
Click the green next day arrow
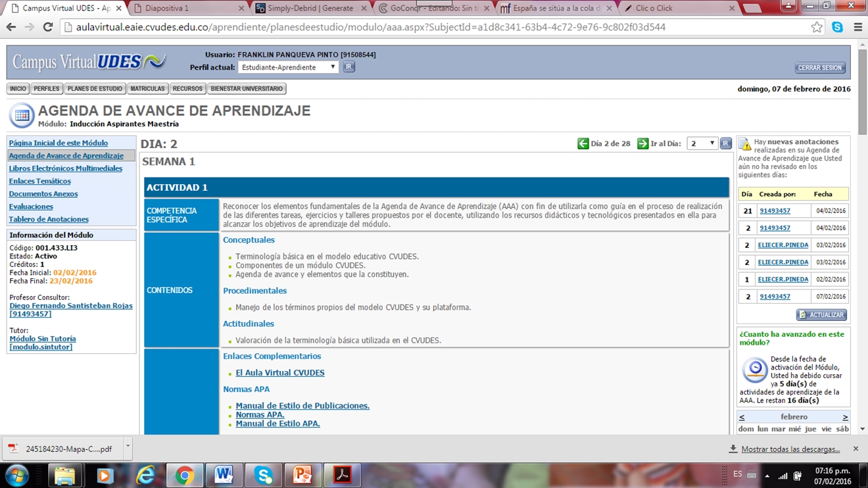coord(642,143)
